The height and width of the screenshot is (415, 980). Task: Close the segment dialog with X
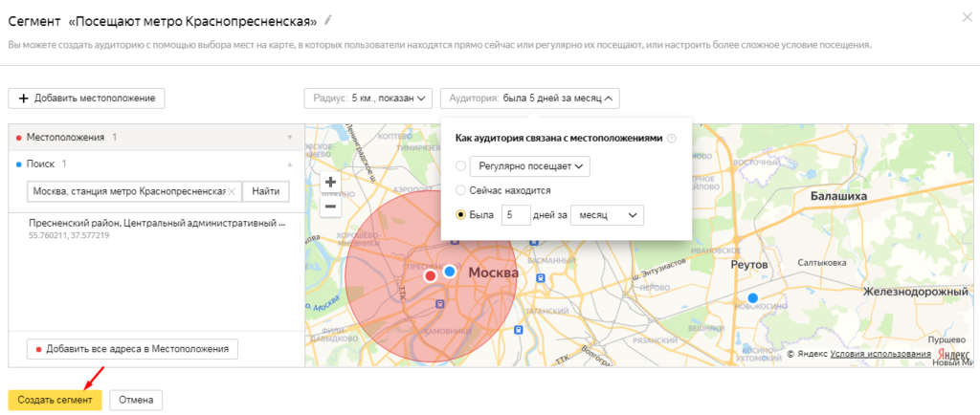[x=967, y=17]
